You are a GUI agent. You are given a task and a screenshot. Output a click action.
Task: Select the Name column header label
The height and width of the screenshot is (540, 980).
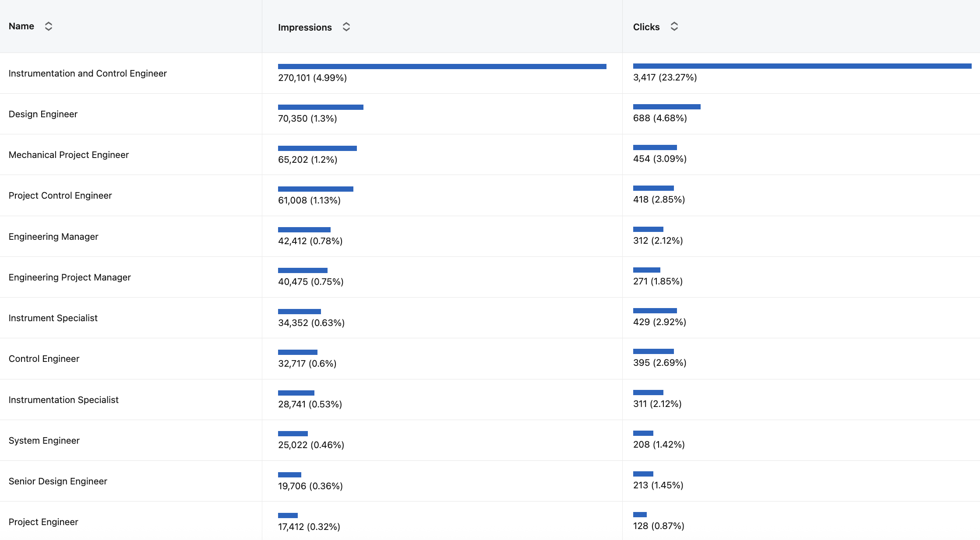pyautogui.click(x=21, y=26)
